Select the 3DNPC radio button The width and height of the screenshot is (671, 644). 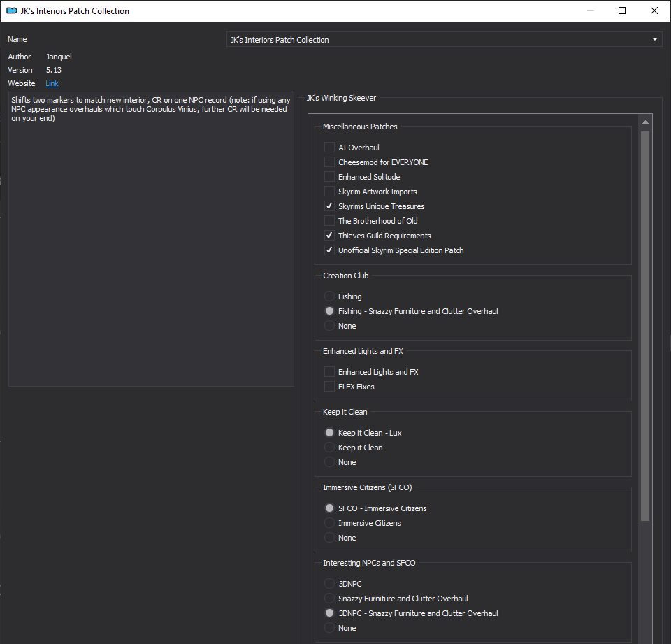pos(329,584)
